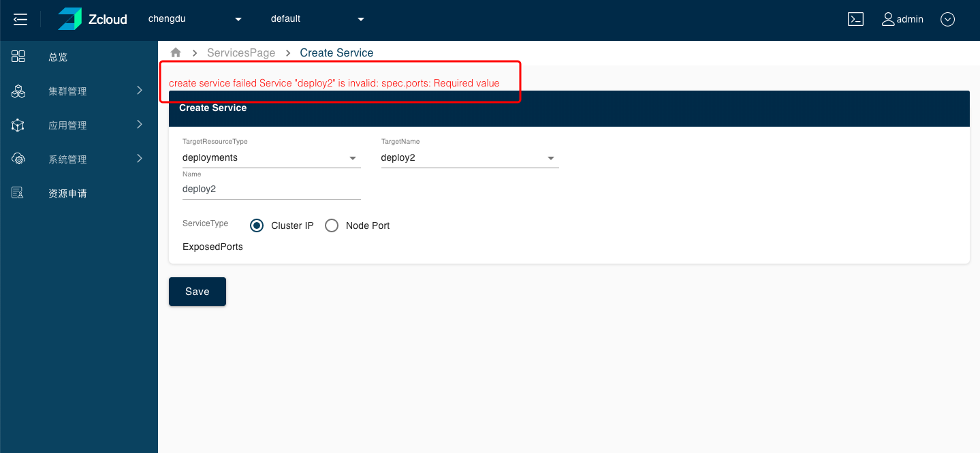Expand 应用管理 submenu arrow
The image size is (980, 453).
click(140, 124)
